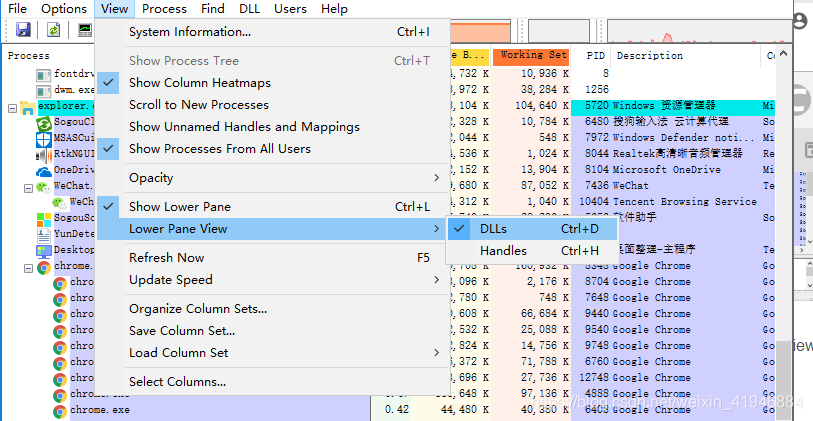Toggle Show Processes From All Users
This screenshot has width=813, height=421.
point(274,149)
